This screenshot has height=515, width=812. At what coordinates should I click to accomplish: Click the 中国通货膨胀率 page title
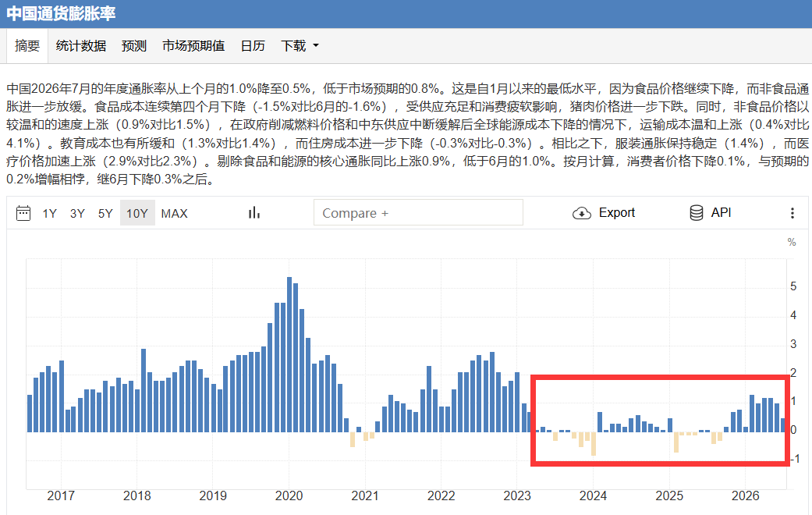pyautogui.click(x=61, y=13)
